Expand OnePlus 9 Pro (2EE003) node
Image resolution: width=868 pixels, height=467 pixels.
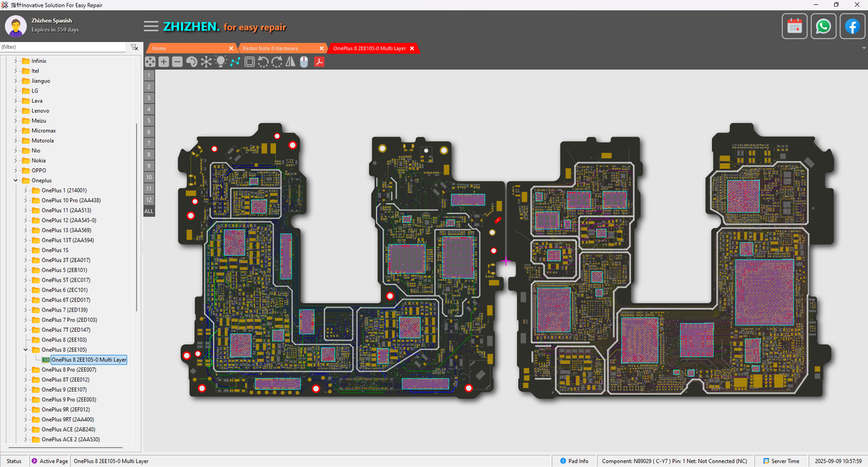point(26,400)
